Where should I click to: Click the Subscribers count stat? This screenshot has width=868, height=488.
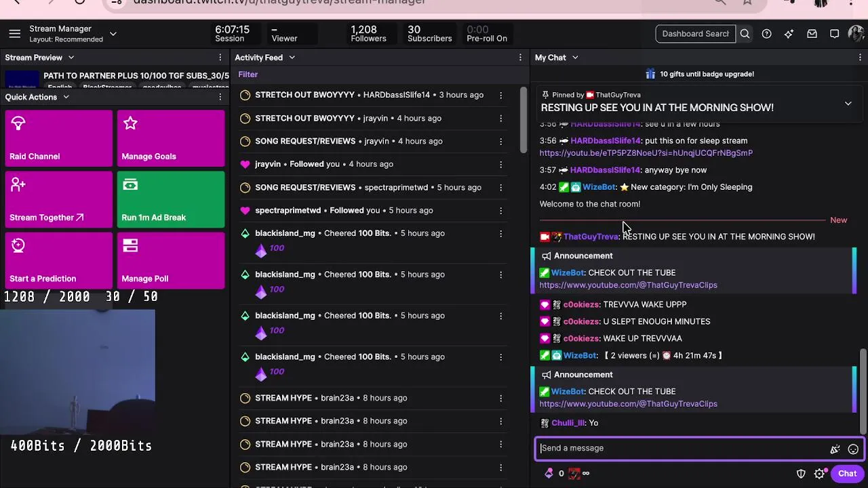tap(429, 34)
